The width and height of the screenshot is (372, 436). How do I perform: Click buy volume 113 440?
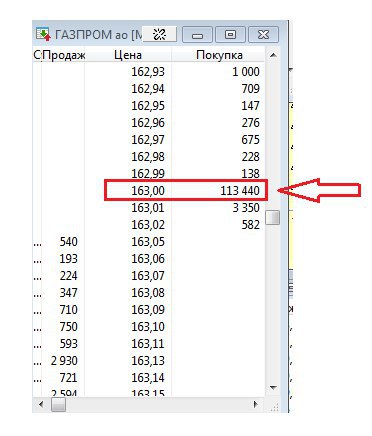pos(240,191)
